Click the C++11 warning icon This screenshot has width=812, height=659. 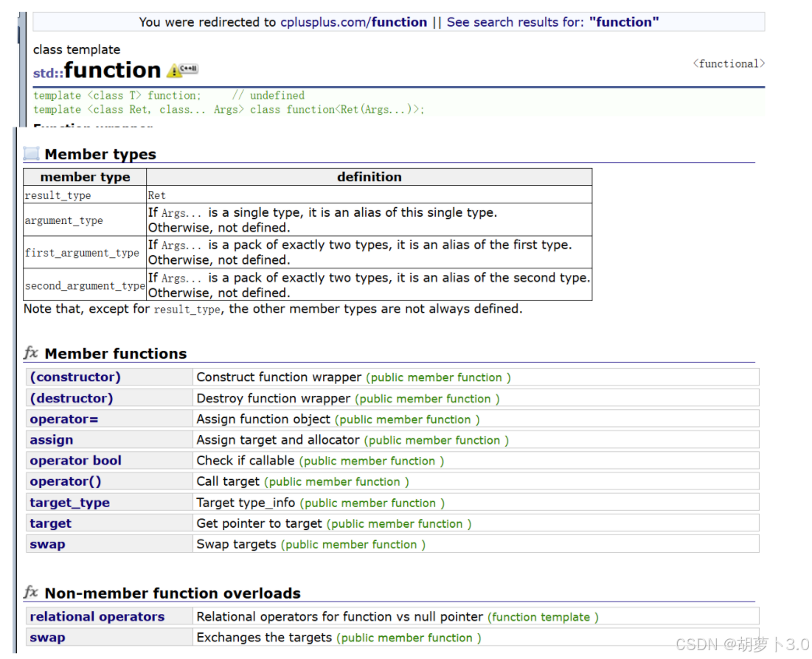182,70
